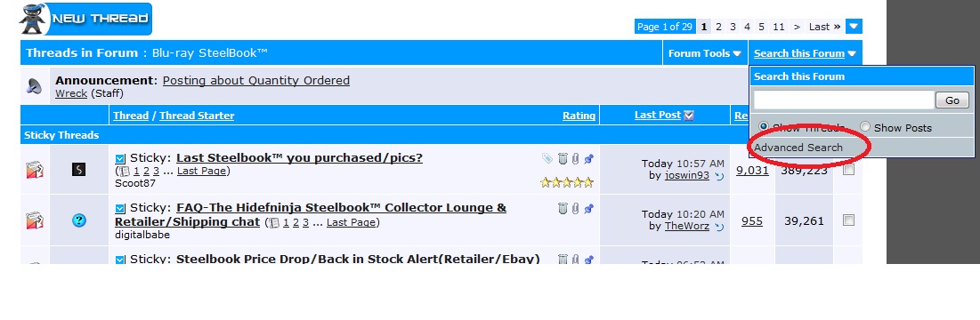Click the paperclip attachment icon on Last Steelbook thread
The width and height of the screenshot is (980, 320).
coord(576,159)
